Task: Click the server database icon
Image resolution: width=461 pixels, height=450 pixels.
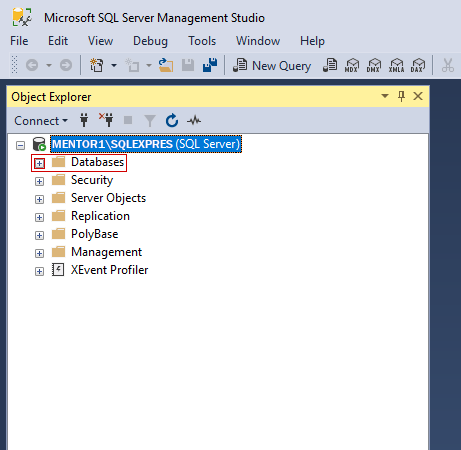Action: [x=39, y=144]
